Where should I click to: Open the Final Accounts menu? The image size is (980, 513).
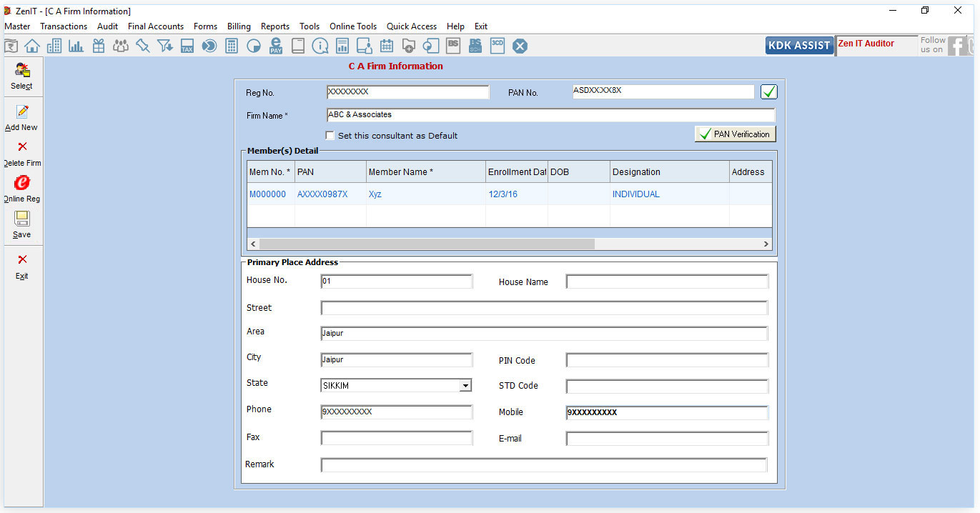coord(156,26)
